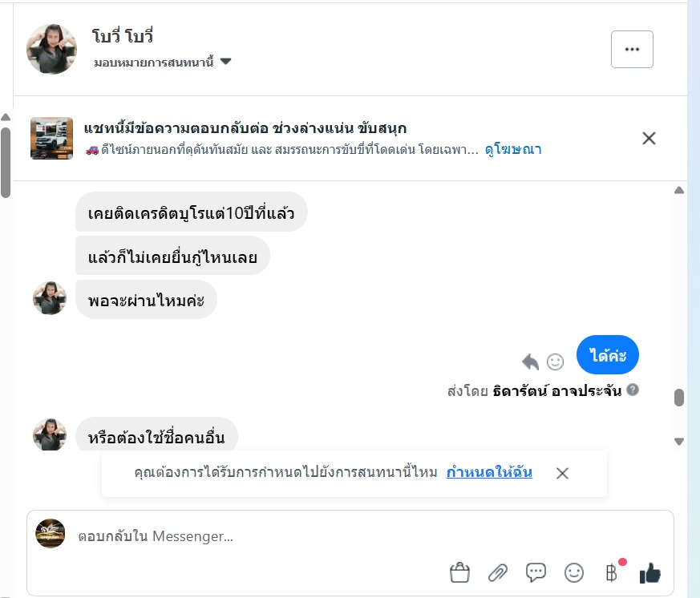
Task: Open saved replies speech bubble icon
Action: coord(536,572)
